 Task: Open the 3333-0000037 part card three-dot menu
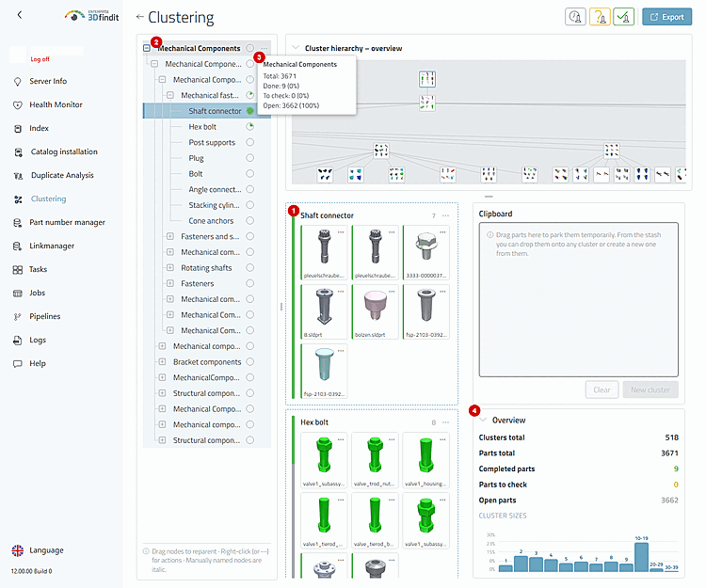442,232
